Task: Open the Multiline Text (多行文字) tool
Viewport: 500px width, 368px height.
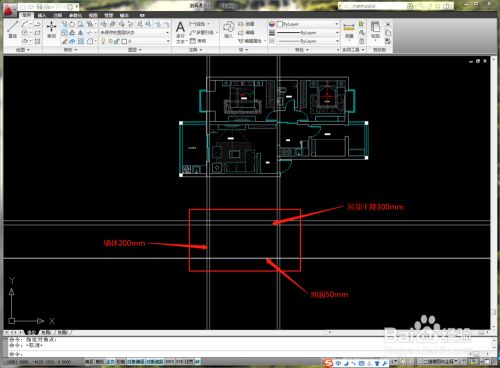Action: pyautogui.click(x=180, y=32)
